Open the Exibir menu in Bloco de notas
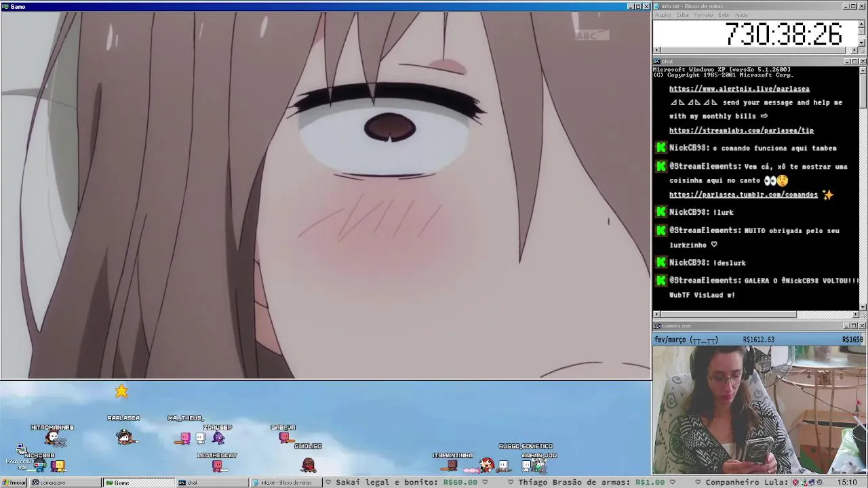This screenshot has height=488, width=868. pyautogui.click(x=724, y=15)
